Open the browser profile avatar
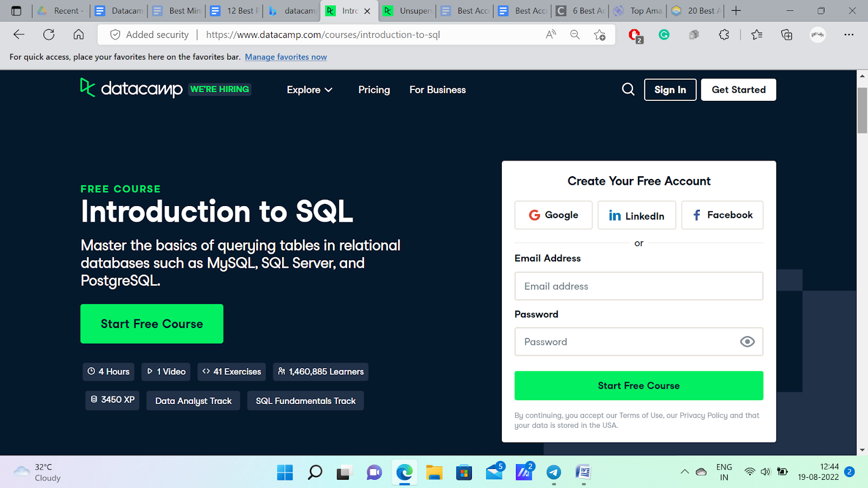Image resolution: width=868 pixels, height=488 pixels. point(818,35)
